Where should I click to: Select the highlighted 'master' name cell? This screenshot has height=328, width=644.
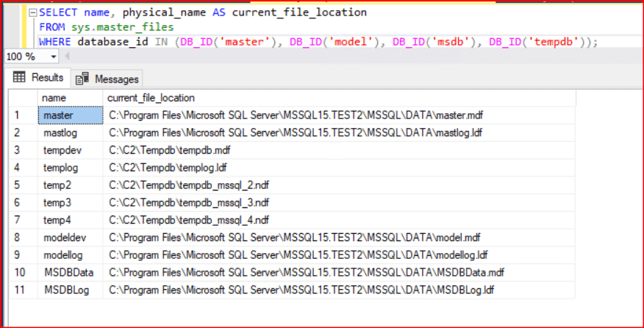tap(70, 115)
